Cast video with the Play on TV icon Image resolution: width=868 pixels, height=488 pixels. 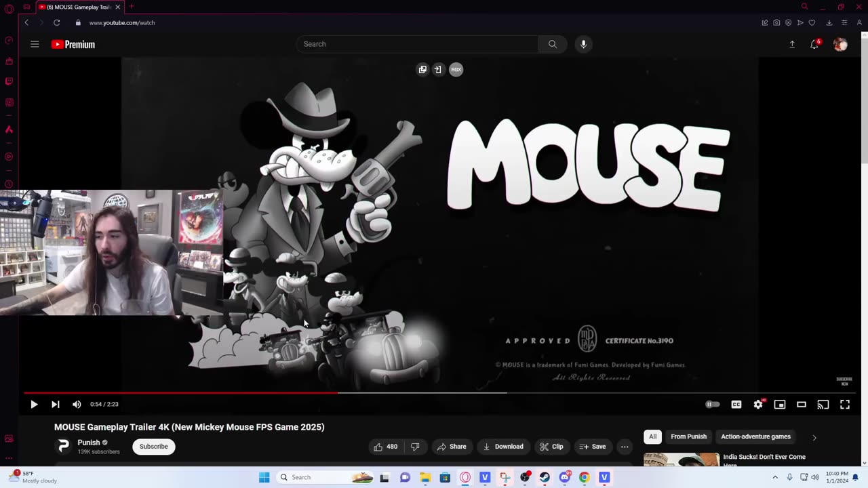(823, 405)
